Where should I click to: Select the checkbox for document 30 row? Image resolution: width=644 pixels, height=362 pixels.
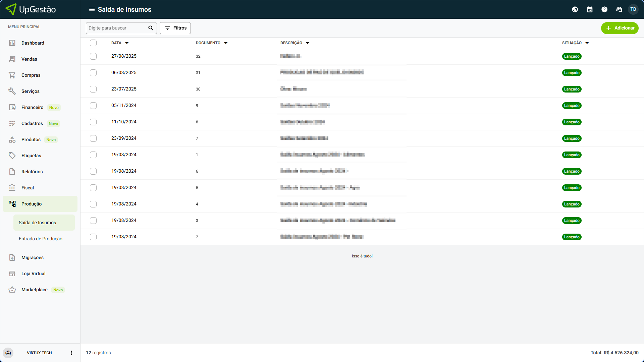tap(93, 89)
